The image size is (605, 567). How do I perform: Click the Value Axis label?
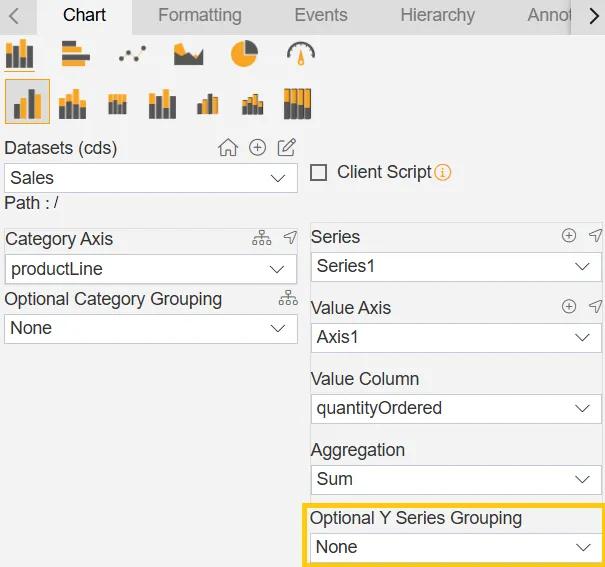click(351, 308)
